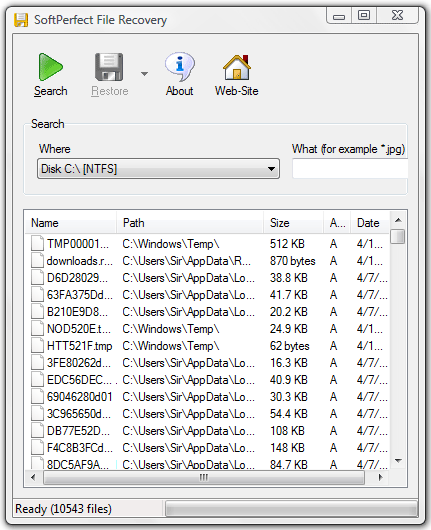Click the What file mask input field

coord(350,168)
